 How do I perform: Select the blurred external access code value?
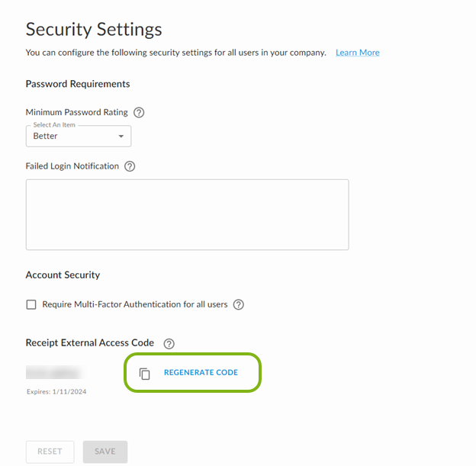tap(54, 373)
